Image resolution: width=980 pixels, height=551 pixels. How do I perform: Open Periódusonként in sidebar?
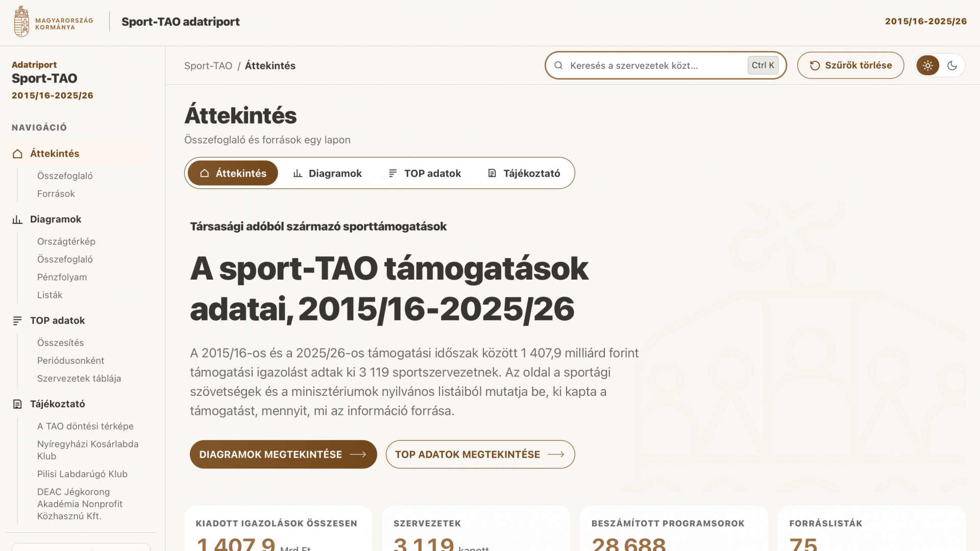coord(70,361)
